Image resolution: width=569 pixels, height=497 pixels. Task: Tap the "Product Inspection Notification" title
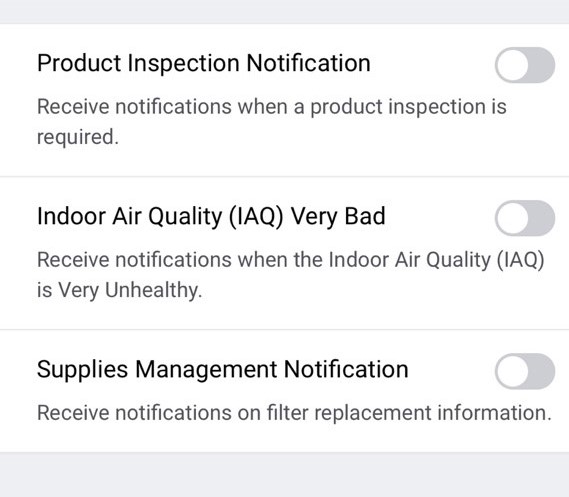pos(204,63)
